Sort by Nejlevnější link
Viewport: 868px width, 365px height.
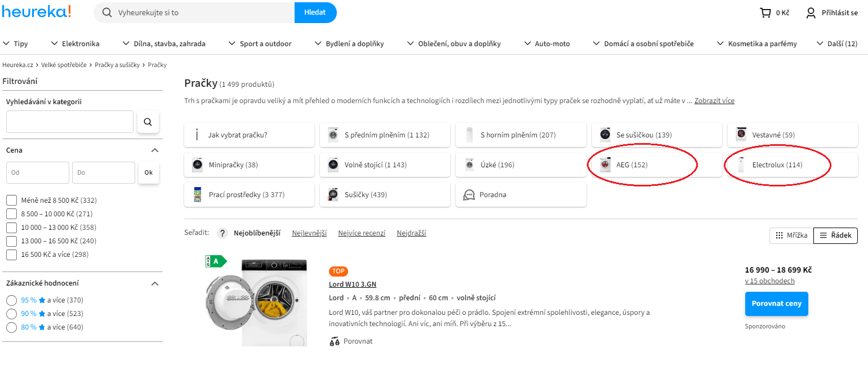tap(309, 233)
